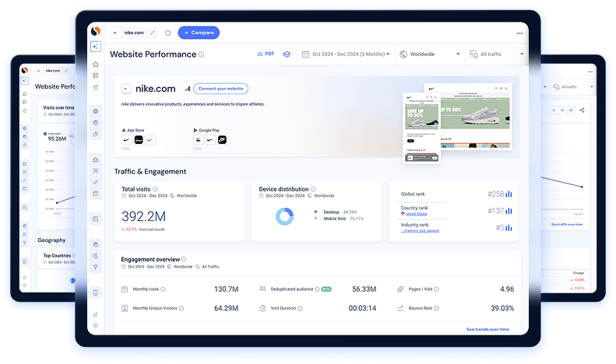Click the Desktop legend color dot

click(315, 212)
